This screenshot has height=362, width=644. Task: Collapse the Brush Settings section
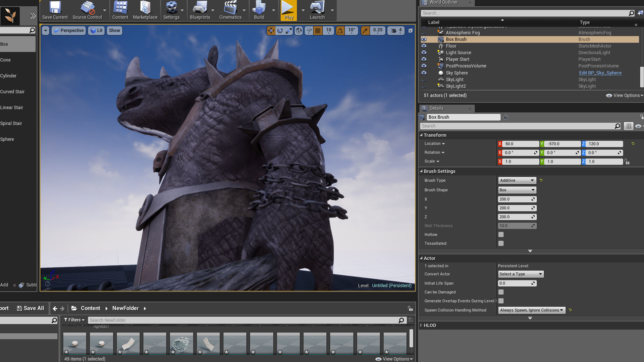coord(421,171)
